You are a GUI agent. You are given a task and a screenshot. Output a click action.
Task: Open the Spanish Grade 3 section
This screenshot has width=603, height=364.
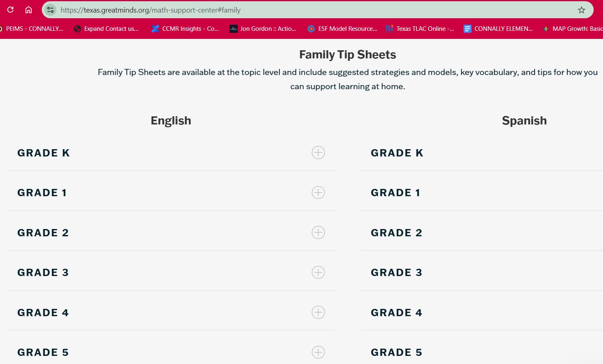click(397, 273)
